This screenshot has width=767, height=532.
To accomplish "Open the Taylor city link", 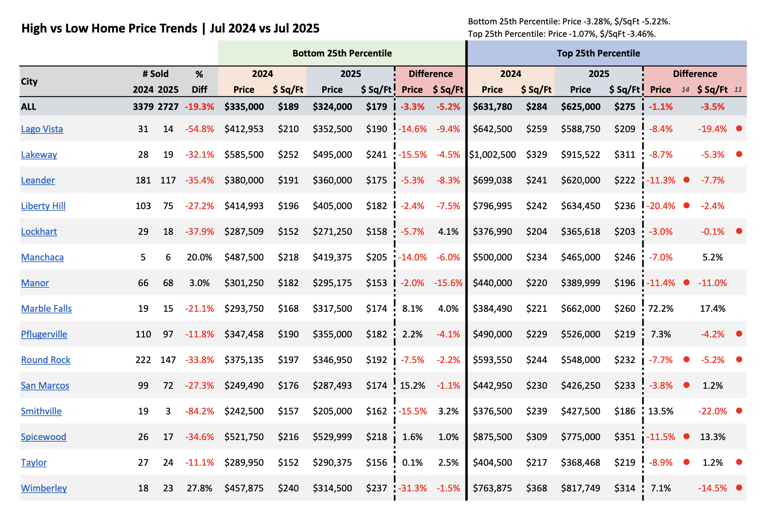I will pyautogui.click(x=34, y=462).
